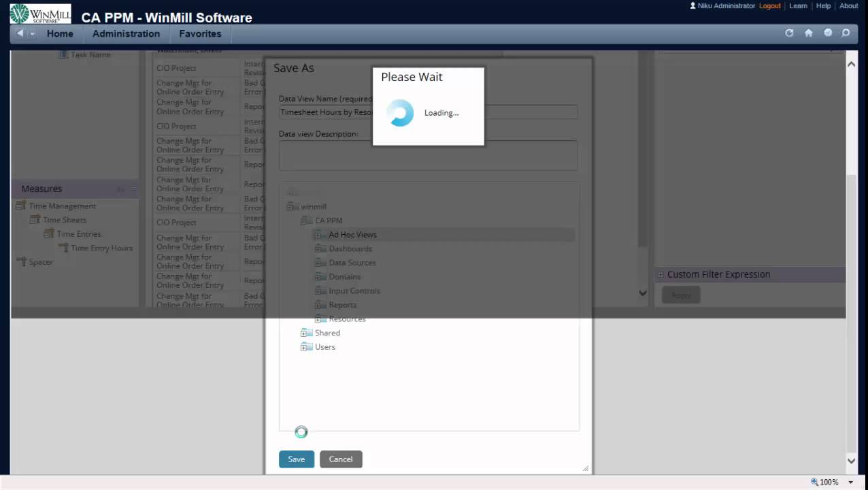Click the user icon next to Niku Administrator
Viewport: 868px width, 490px height.
click(x=692, y=5)
